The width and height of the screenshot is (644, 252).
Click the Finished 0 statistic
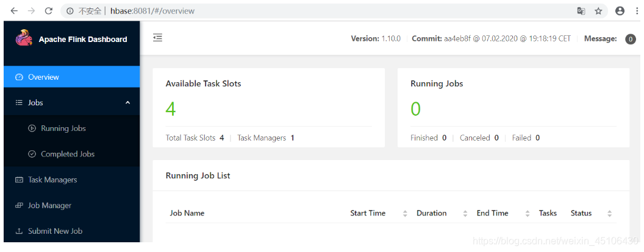pos(428,138)
